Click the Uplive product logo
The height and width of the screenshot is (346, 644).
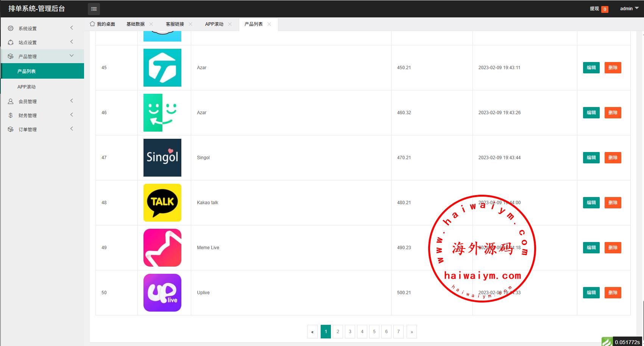162,293
